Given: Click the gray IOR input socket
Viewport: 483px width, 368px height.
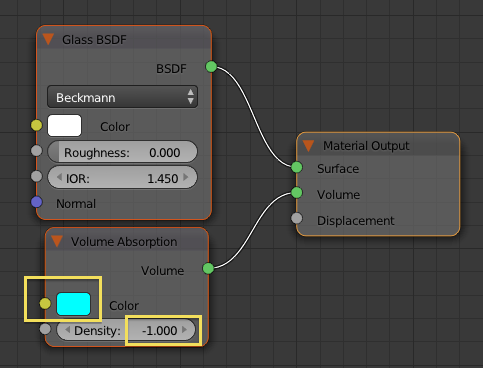Looking at the screenshot, I should pos(36,176).
